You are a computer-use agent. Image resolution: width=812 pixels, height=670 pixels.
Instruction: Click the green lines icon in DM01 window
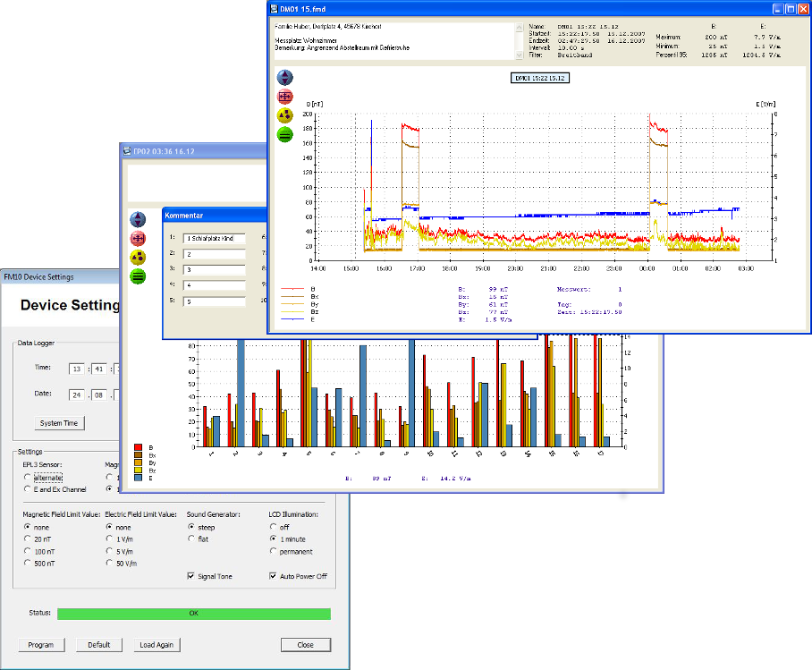tap(285, 135)
